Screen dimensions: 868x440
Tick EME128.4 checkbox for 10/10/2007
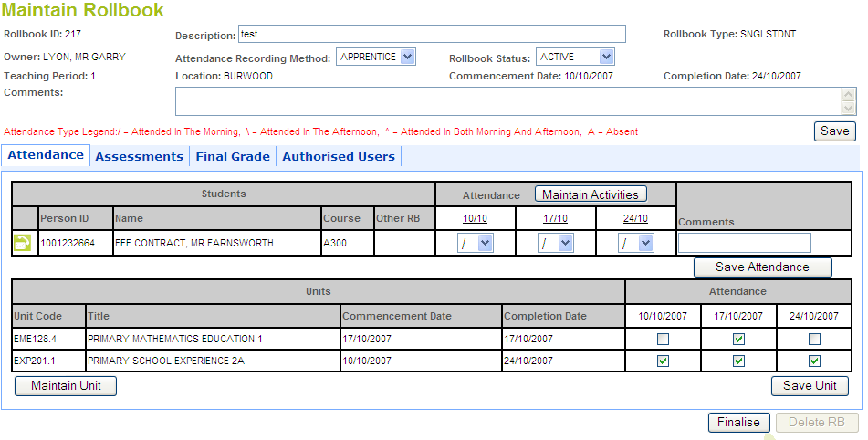[664, 339]
